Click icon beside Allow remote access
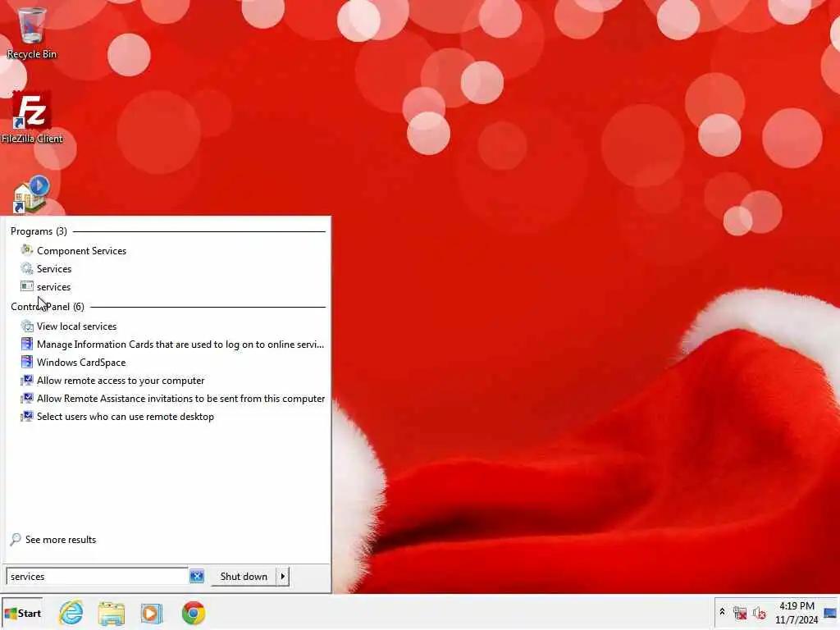 27,381
